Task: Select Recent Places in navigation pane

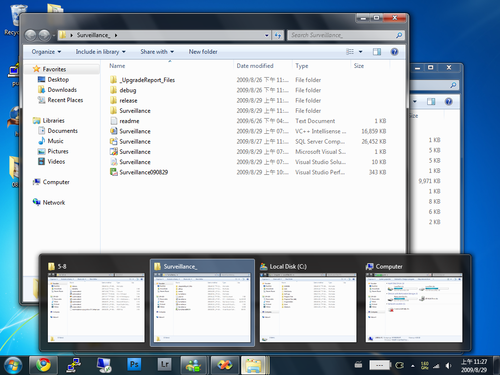Action: [x=65, y=100]
